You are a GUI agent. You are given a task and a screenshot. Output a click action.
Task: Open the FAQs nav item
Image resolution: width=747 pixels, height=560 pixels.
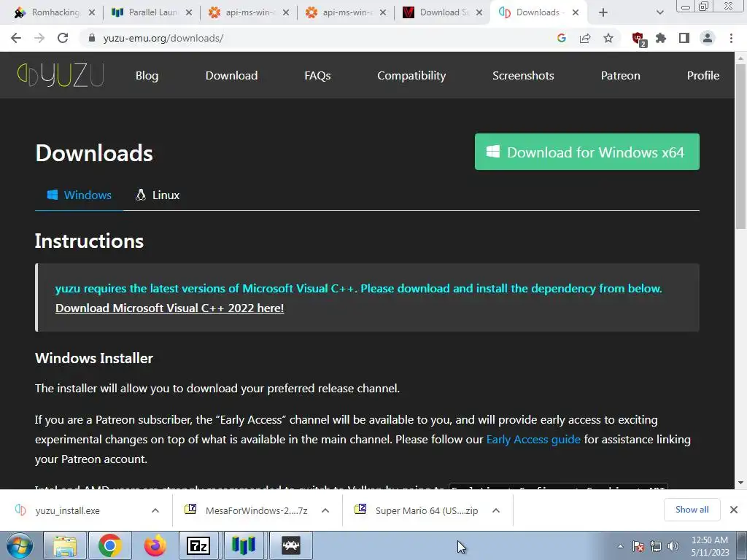pos(317,76)
